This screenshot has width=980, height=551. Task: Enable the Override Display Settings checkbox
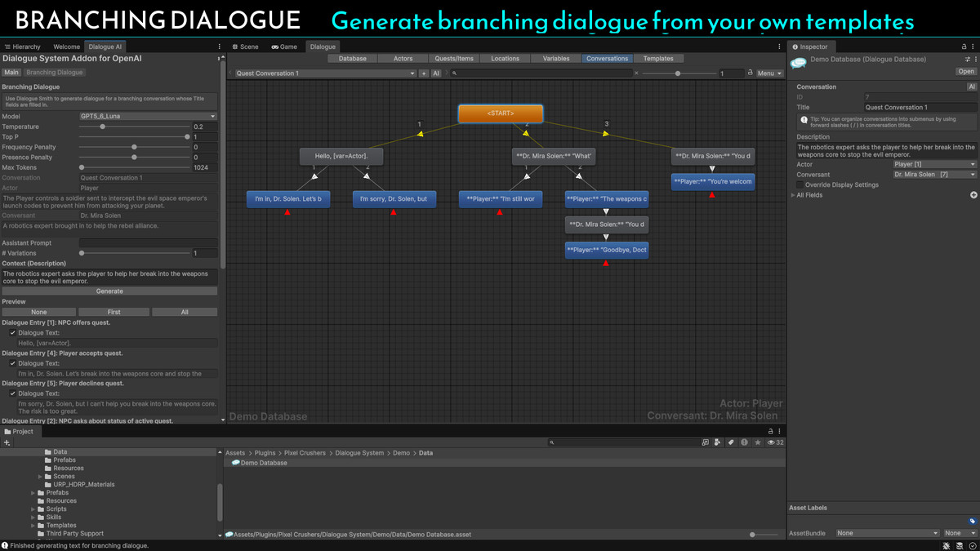pyautogui.click(x=800, y=184)
